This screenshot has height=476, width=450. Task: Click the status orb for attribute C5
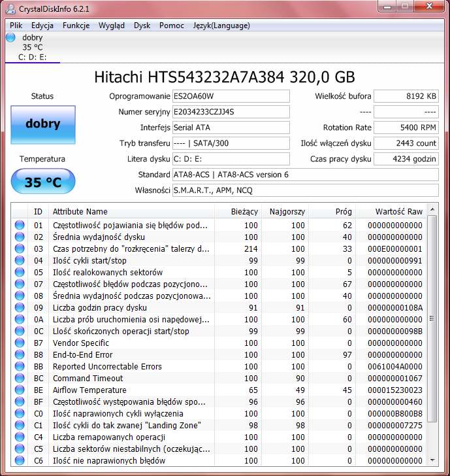[20, 449]
